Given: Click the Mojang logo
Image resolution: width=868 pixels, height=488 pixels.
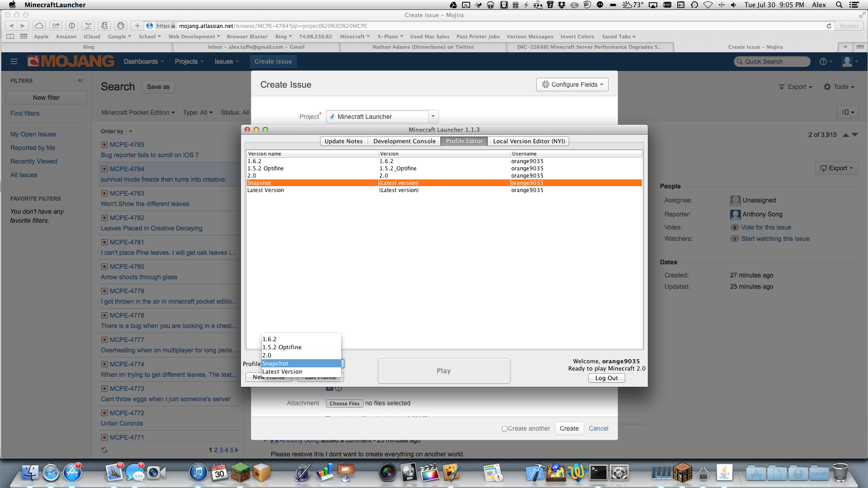Looking at the screenshot, I should pyautogui.click(x=71, y=61).
